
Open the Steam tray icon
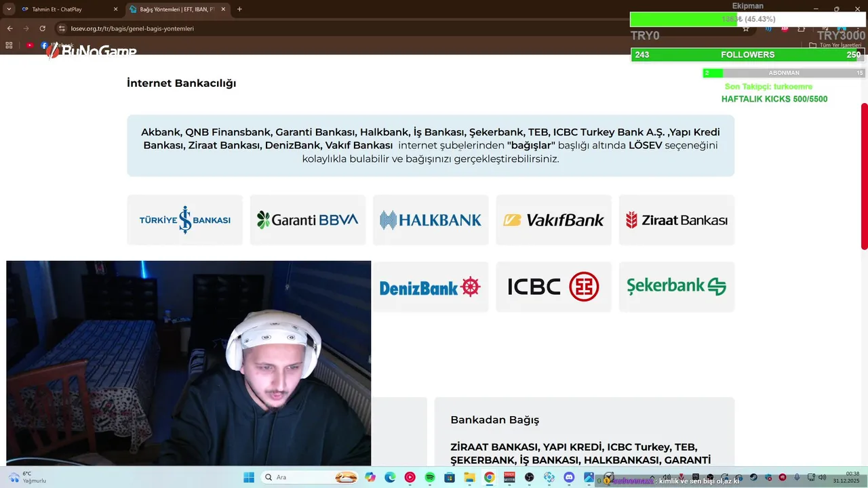point(754,477)
